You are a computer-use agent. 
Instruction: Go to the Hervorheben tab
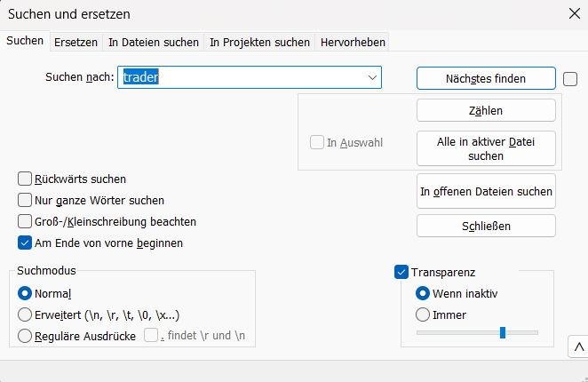point(353,42)
